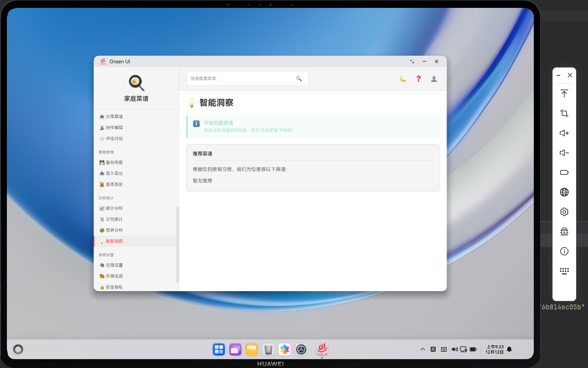Expand hidden taskbar icons with the chevron

point(422,349)
